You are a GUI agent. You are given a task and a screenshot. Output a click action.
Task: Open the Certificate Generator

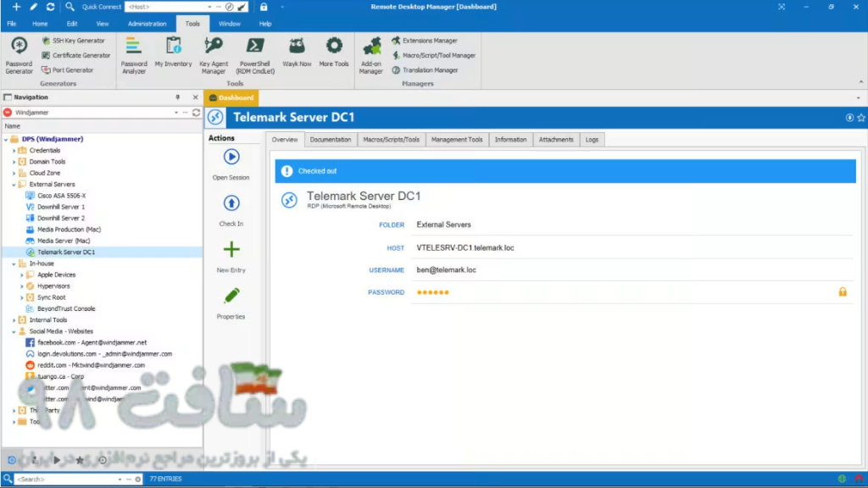click(x=75, y=55)
